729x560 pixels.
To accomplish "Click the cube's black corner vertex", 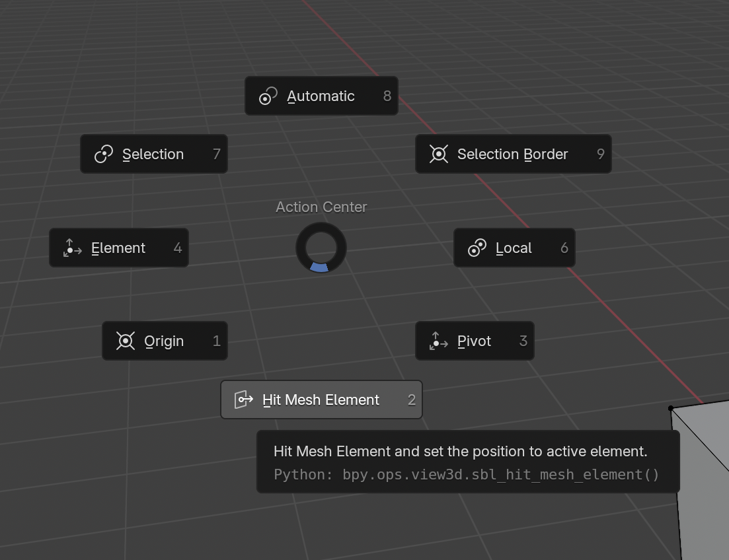I will pos(670,409).
